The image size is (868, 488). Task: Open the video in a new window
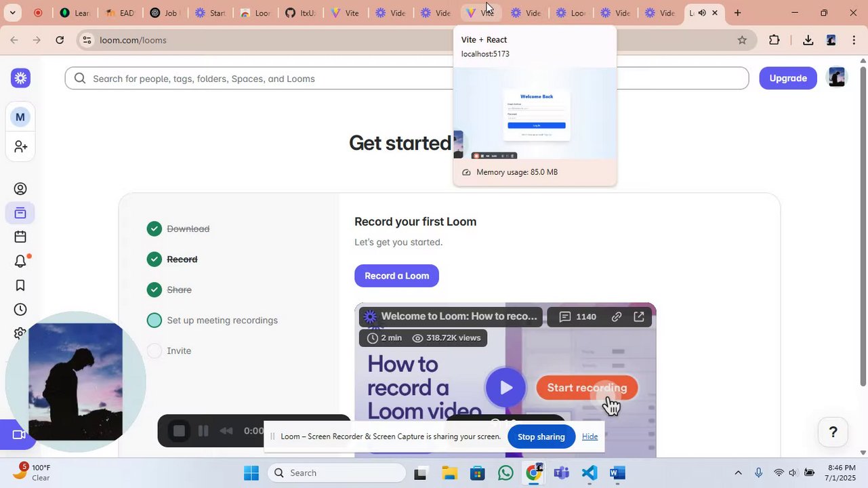[x=639, y=317]
